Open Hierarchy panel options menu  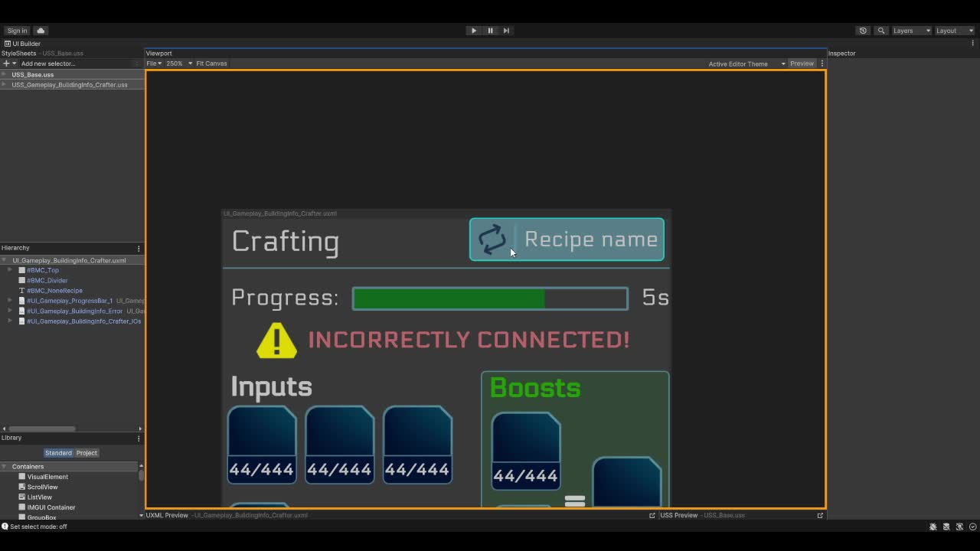point(139,249)
